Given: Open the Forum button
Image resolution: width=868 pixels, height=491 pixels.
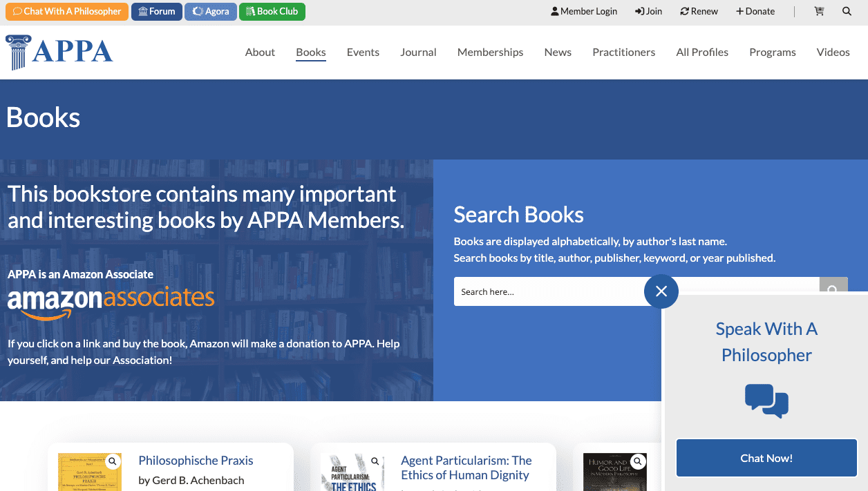Looking at the screenshot, I should (x=157, y=11).
